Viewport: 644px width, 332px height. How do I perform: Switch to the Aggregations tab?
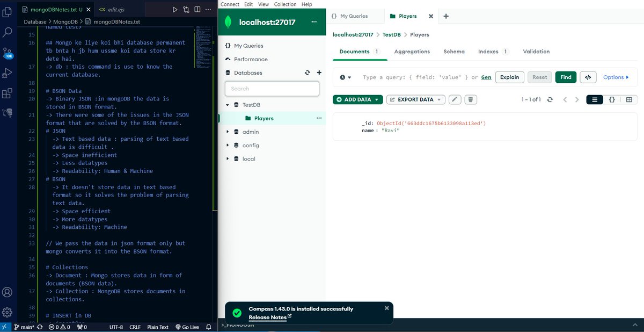coord(412,52)
